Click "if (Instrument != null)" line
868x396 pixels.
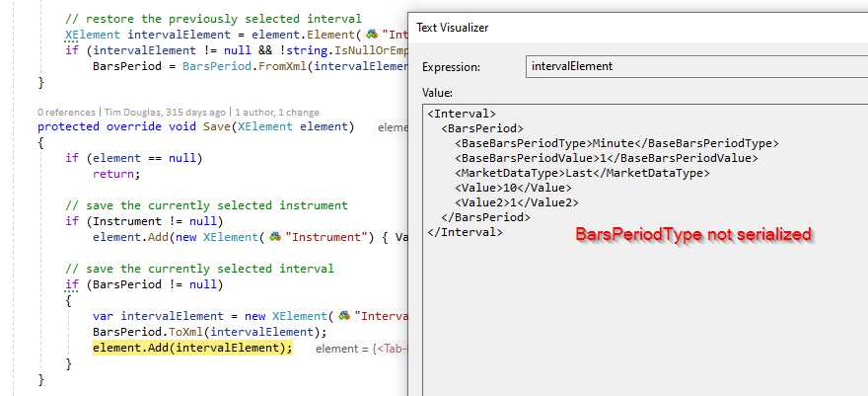click(144, 221)
